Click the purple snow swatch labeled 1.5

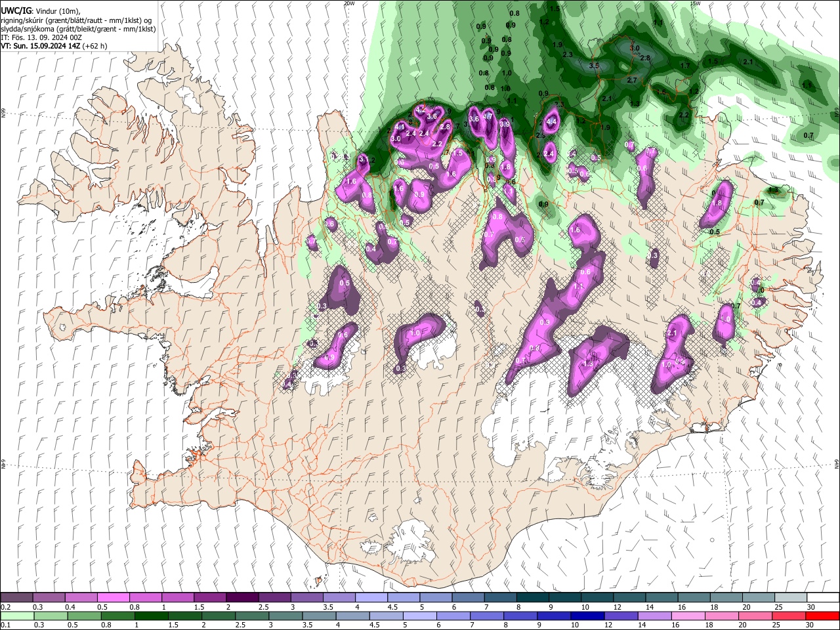210,598
